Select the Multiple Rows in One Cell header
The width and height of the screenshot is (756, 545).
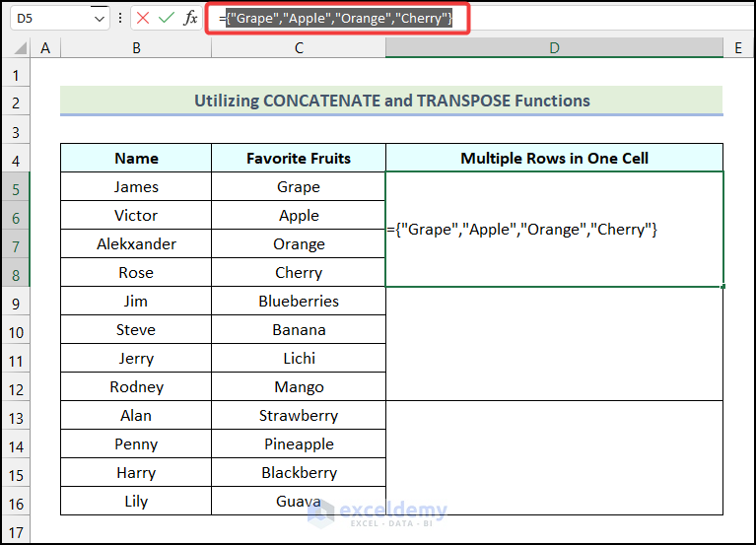[x=554, y=158]
